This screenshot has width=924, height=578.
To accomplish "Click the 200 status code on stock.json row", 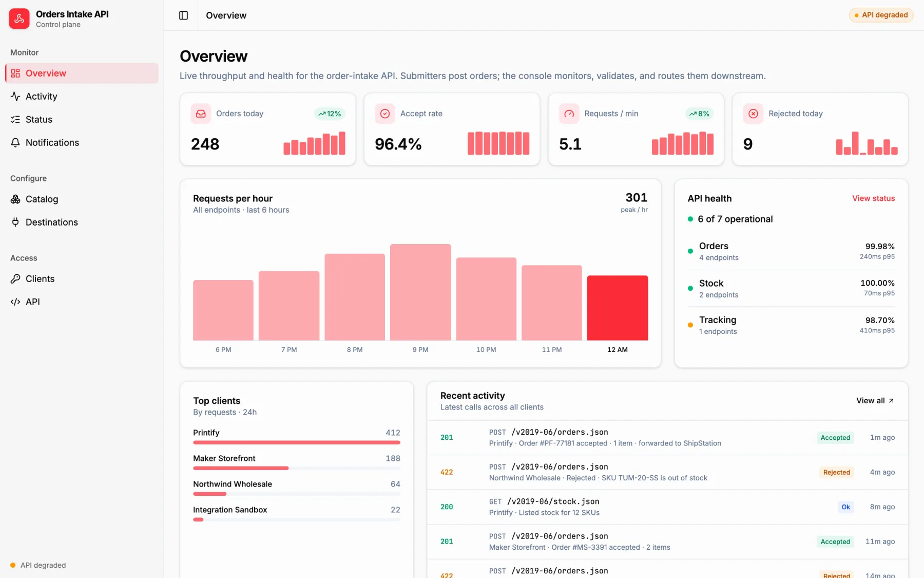I will pos(447,507).
